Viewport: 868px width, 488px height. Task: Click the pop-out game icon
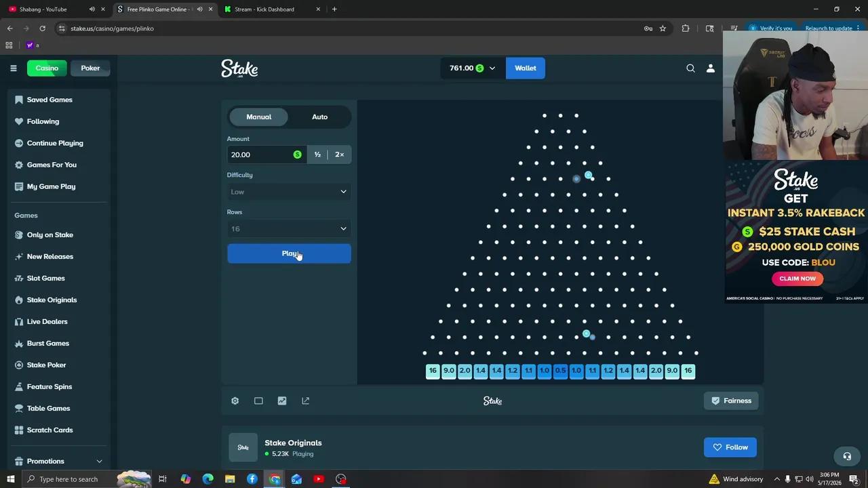[306, 401]
